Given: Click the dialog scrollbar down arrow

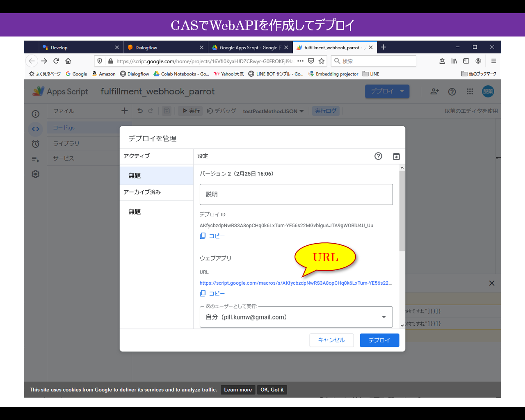Looking at the screenshot, I should coord(402,325).
